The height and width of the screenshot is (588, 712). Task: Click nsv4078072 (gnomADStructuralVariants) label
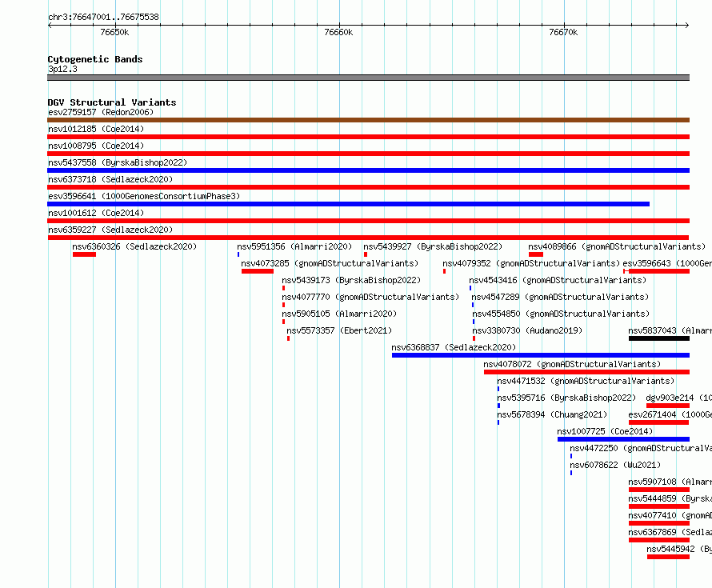tap(572, 364)
